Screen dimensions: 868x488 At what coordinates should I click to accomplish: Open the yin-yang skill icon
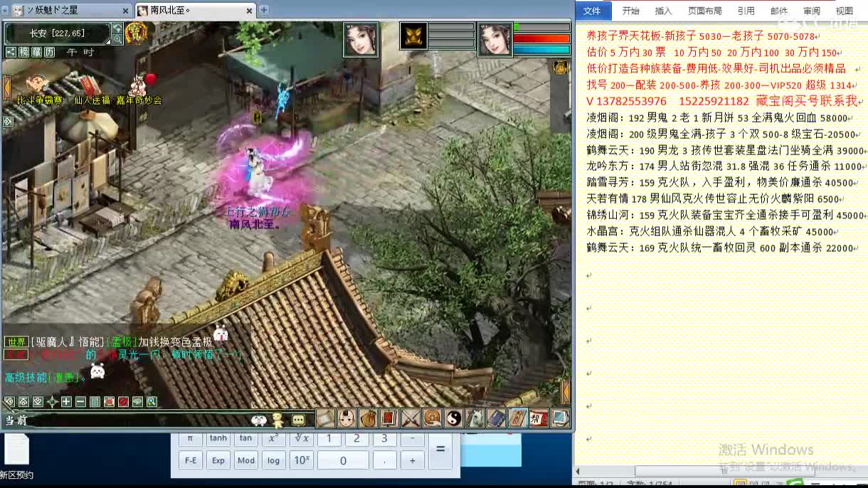point(453,418)
